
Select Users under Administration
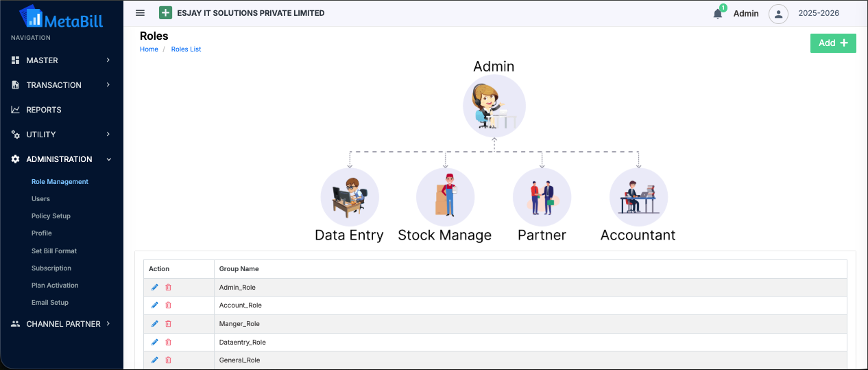[40, 199]
